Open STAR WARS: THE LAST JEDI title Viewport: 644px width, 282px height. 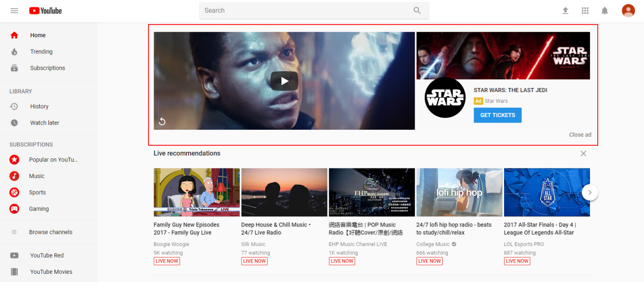click(x=510, y=90)
